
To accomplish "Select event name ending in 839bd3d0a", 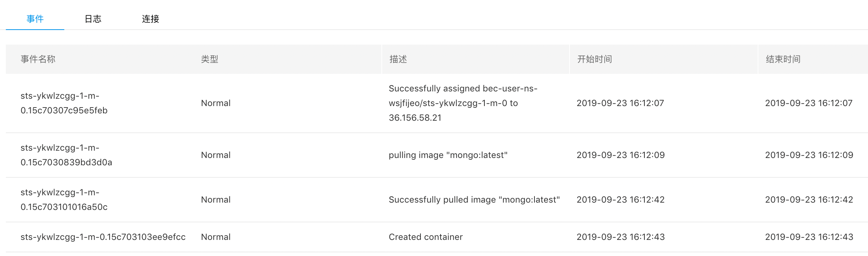I will pos(66,155).
